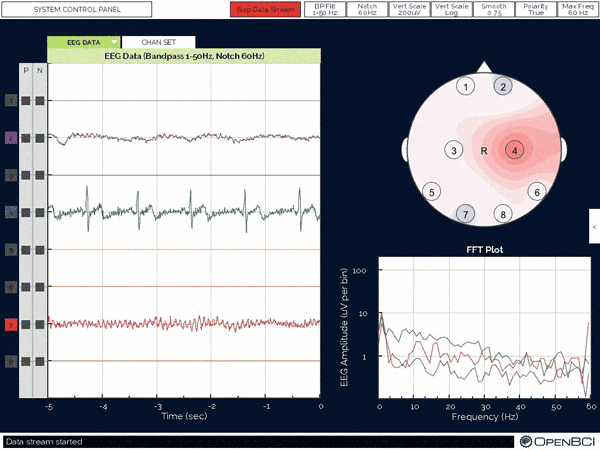Change the Vert Scale Log setting
Screen dimensions: 600x450
[x=452, y=10]
